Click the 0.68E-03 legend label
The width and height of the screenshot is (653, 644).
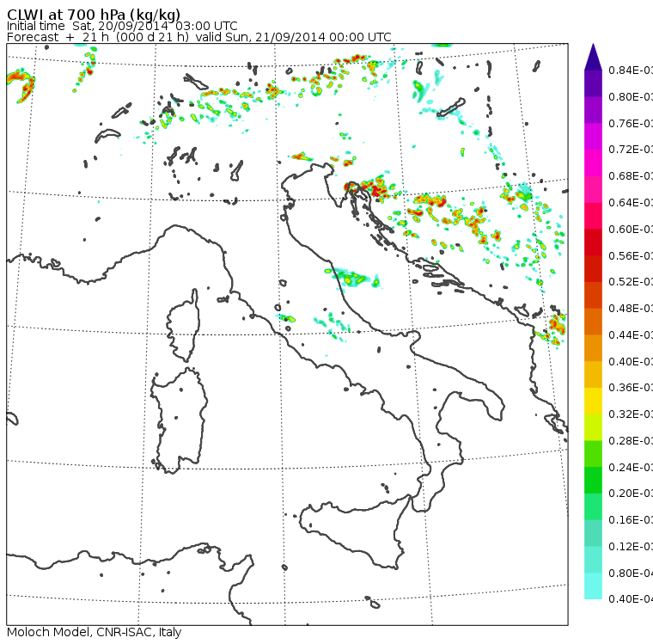[631, 176]
